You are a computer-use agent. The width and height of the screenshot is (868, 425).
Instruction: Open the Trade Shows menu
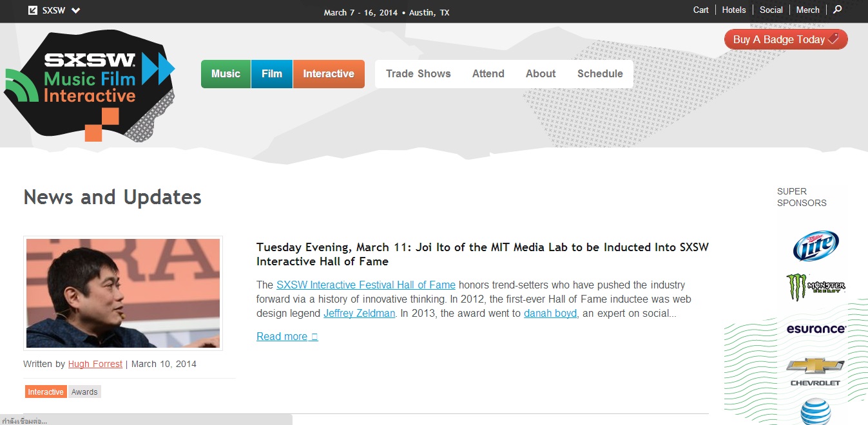click(x=418, y=74)
